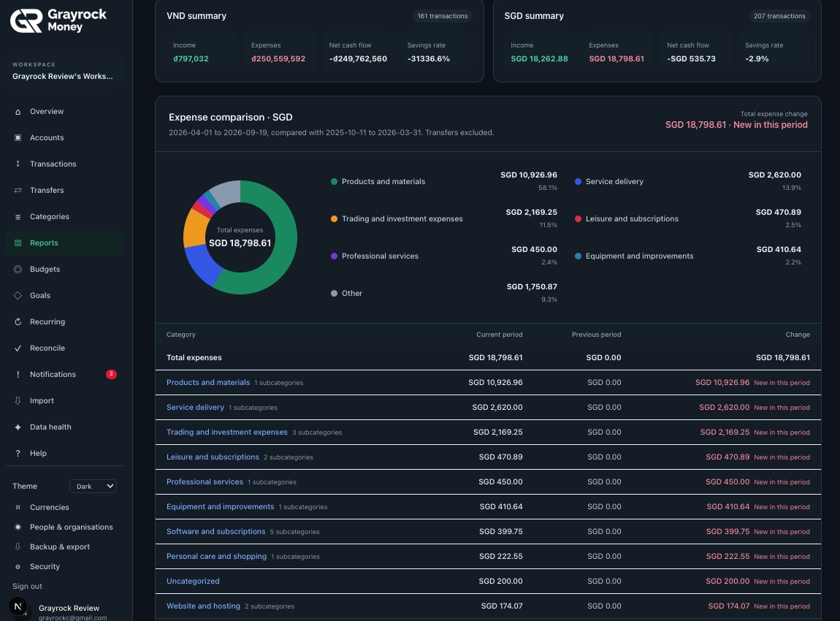Click the Transfers swap icon
Image resolution: width=840 pixels, height=621 pixels.
[18, 190]
